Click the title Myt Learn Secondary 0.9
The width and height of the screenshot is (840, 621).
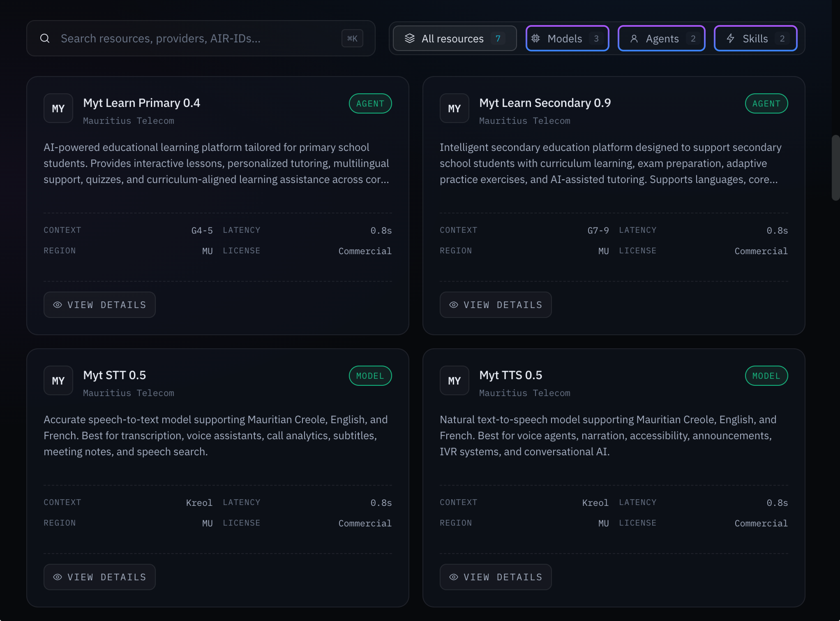point(545,103)
